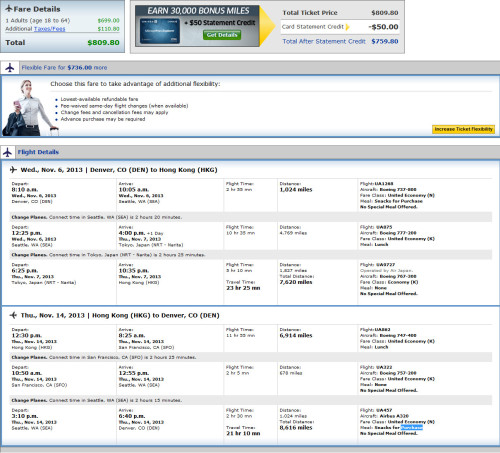Open Flexible Fare for $736.00 more link

(64, 68)
